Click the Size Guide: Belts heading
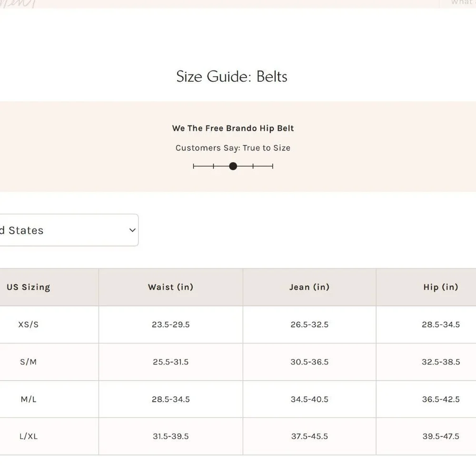 coord(232,77)
